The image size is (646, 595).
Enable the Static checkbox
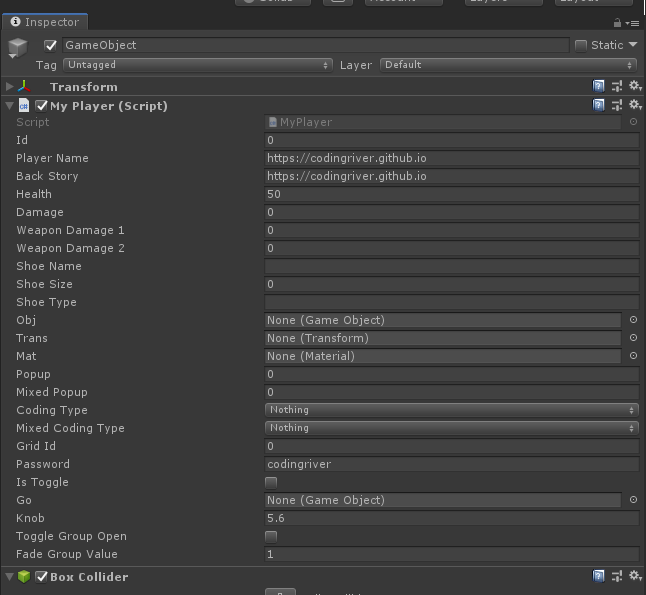(x=581, y=45)
